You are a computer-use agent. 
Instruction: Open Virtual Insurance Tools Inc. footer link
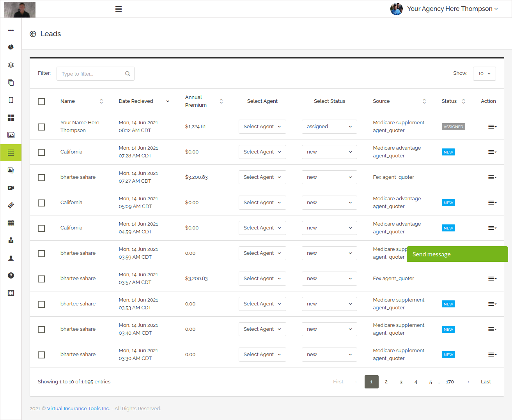point(78,408)
